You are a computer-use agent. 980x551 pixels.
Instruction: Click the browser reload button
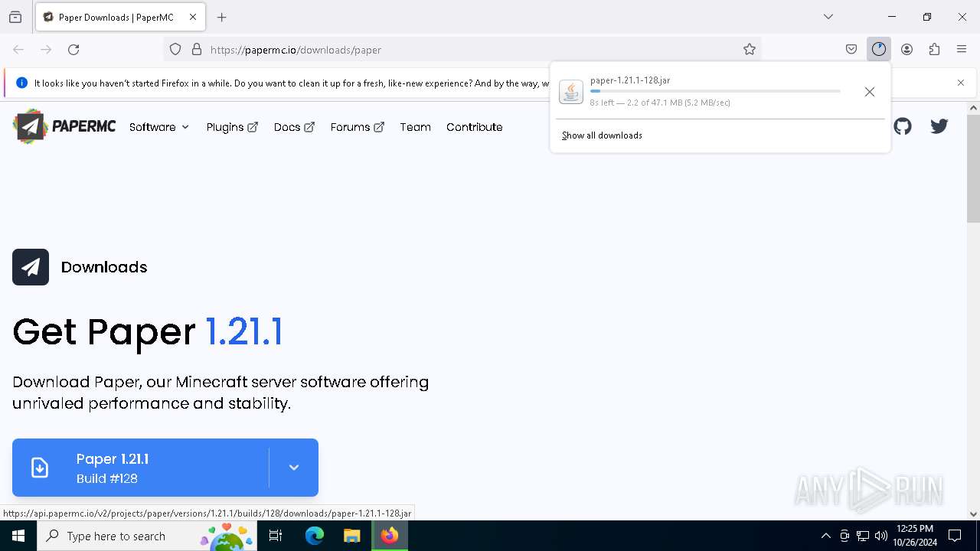pyautogui.click(x=73, y=50)
